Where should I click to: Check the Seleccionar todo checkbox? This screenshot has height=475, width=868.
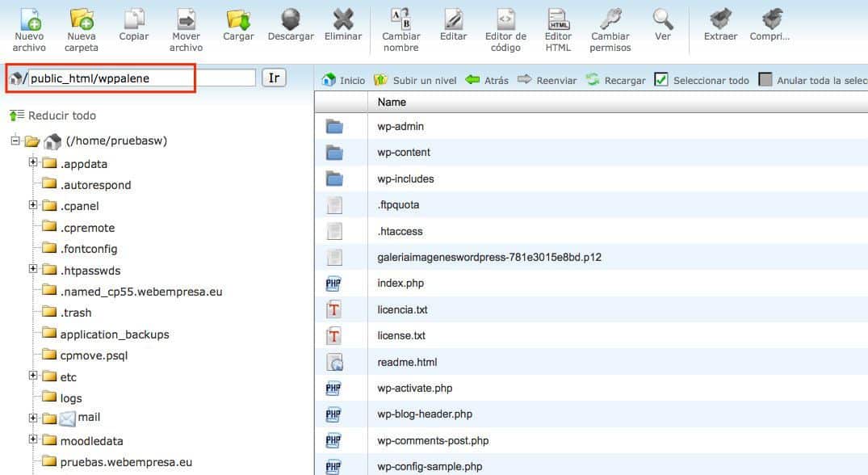(x=661, y=80)
